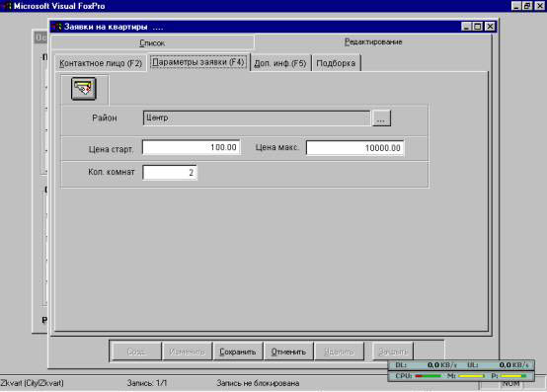Switch to the Редактирование page tab

[x=373, y=42]
